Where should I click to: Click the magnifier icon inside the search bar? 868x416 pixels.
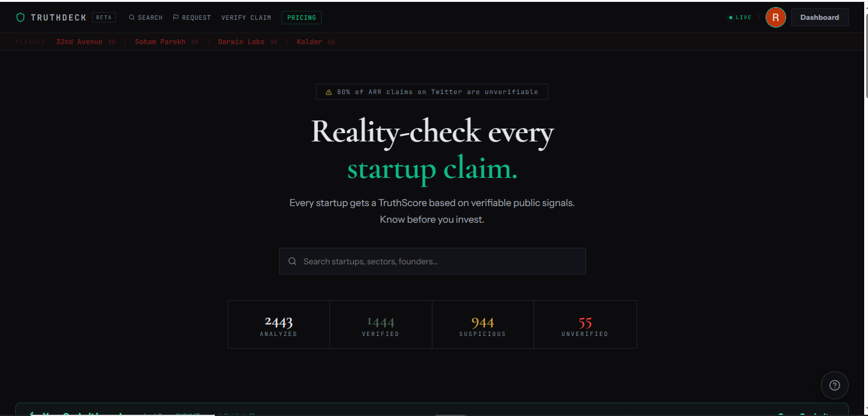click(292, 261)
